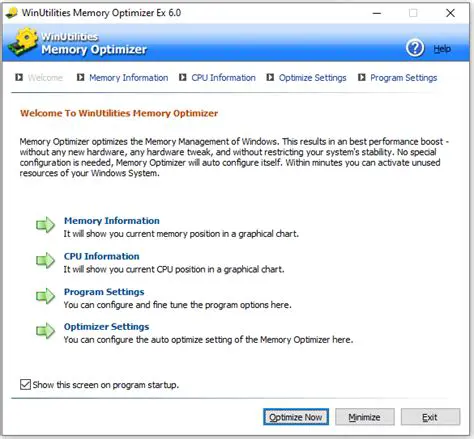Close the window with the X button
This screenshot has width=474, height=439.
click(450, 13)
